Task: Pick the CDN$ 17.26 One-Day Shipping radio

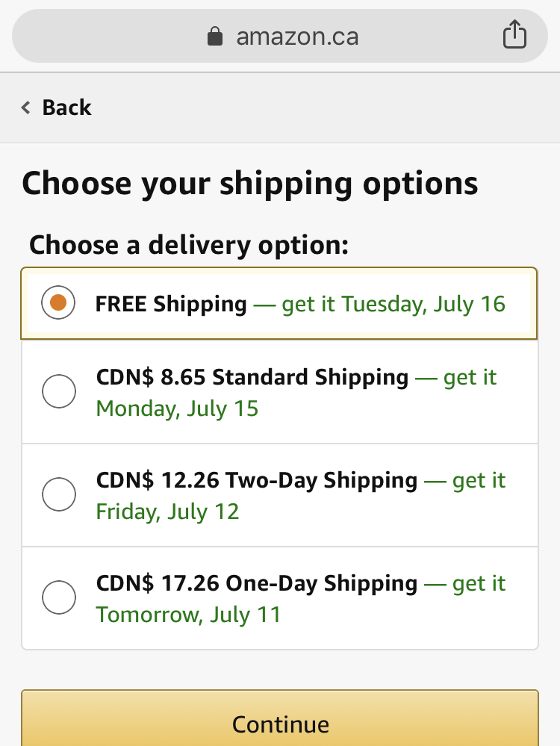Action: [59, 597]
